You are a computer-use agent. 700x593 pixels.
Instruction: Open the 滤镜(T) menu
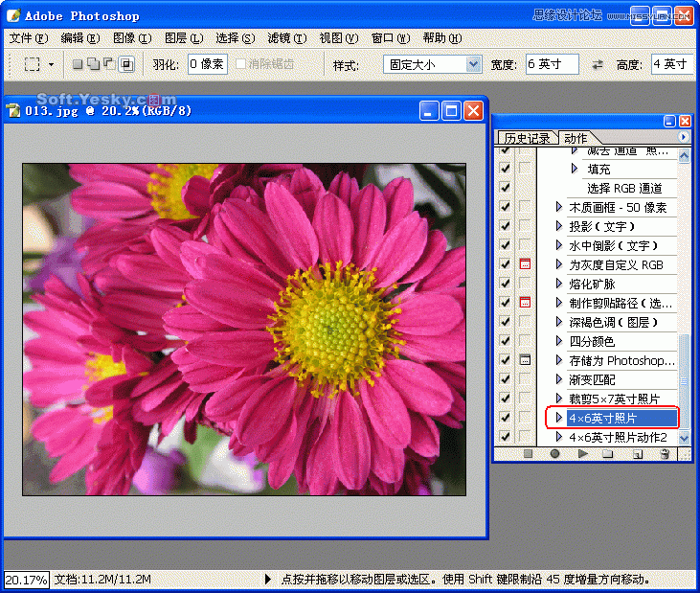click(x=287, y=38)
